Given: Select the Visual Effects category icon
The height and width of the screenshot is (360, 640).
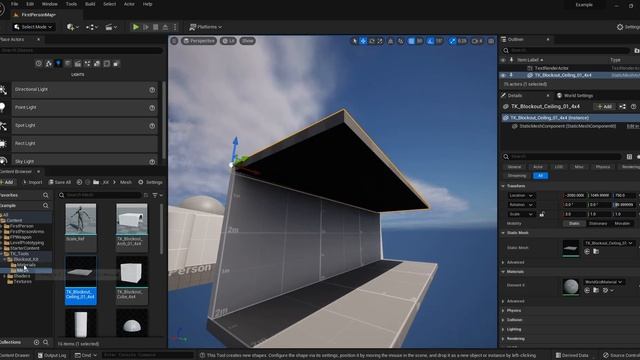Looking at the screenshot, I should (87, 64).
